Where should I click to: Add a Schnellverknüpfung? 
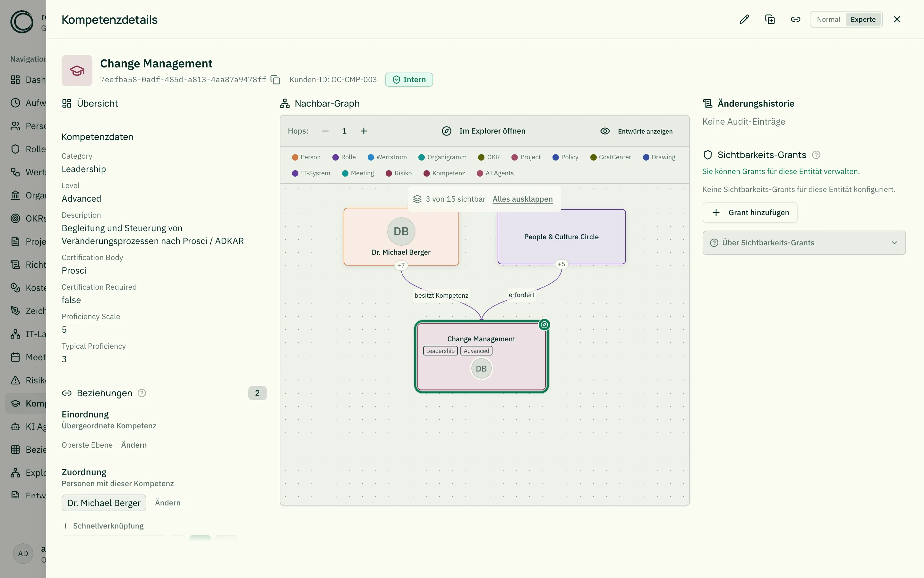[x=103, y=526]
